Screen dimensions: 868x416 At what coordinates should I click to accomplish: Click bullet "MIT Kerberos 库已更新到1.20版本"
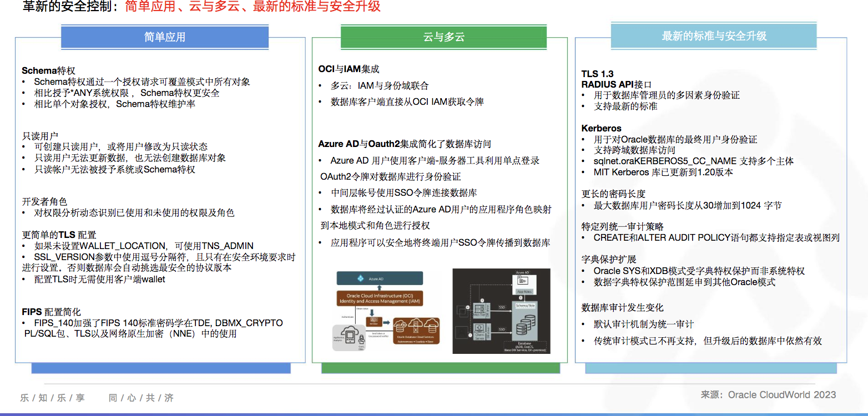(x=663, y=172)
